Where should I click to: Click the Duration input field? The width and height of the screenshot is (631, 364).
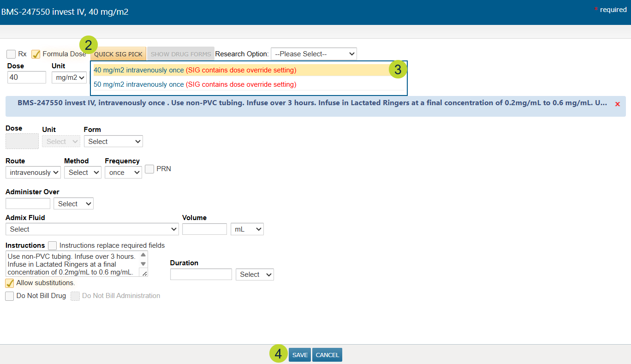coord(201,274)
